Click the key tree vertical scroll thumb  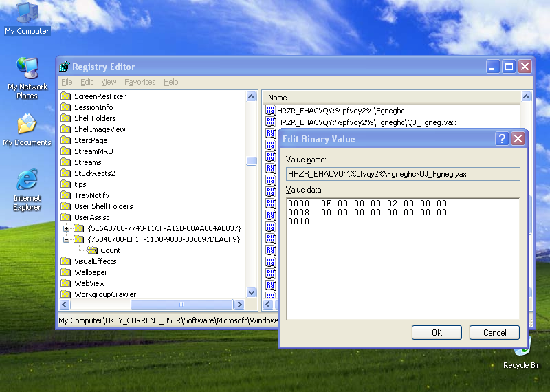click(251, 161)
